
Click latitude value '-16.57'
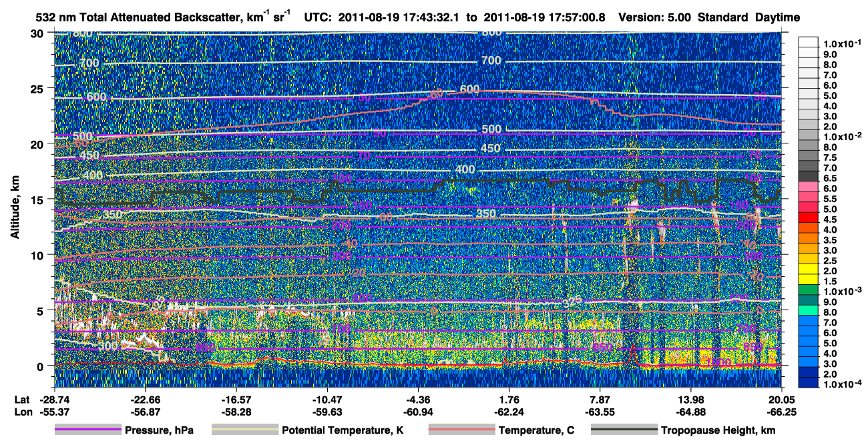[236, 400]
